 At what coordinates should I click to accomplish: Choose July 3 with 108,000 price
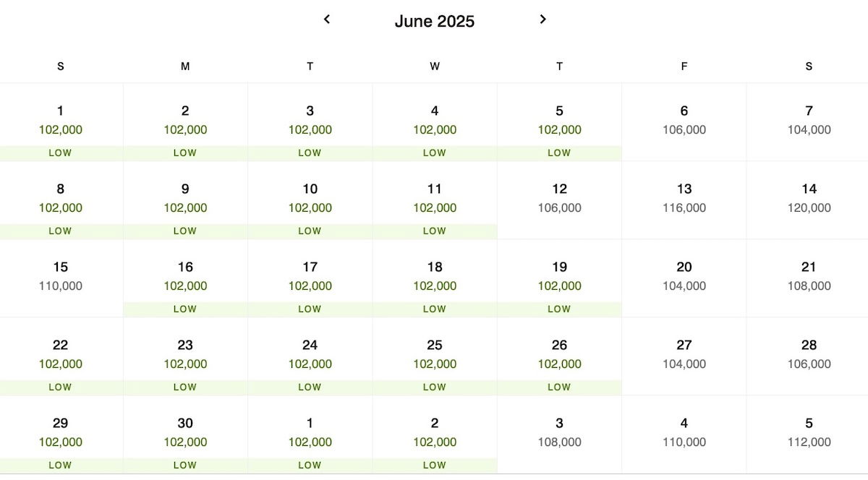(x=559, y=434)
